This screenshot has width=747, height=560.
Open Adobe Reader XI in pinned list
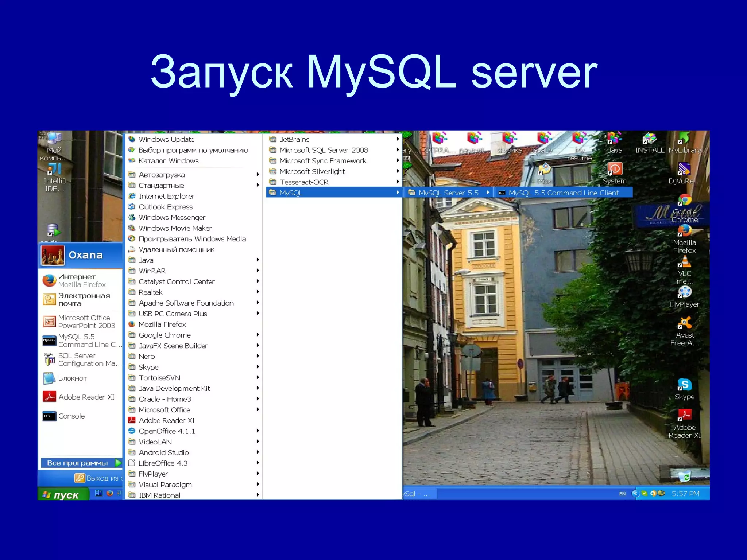80,397
